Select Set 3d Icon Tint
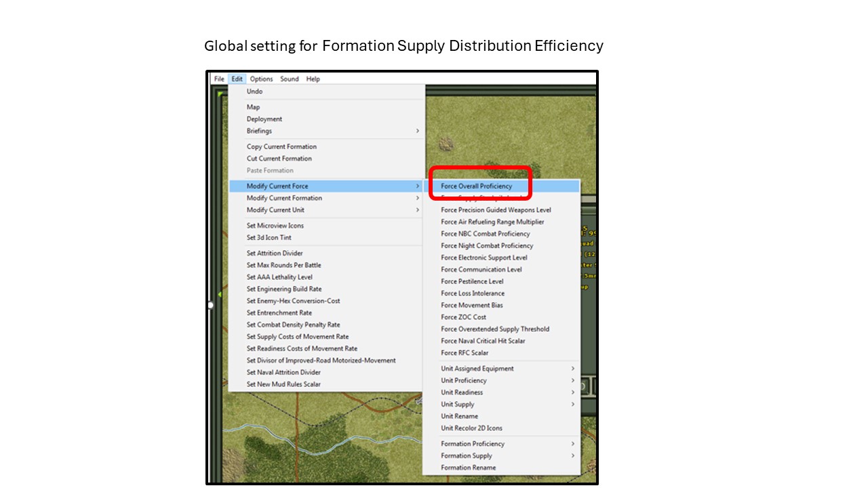This screenshot has width=868, height=488. tap(327, 238)
